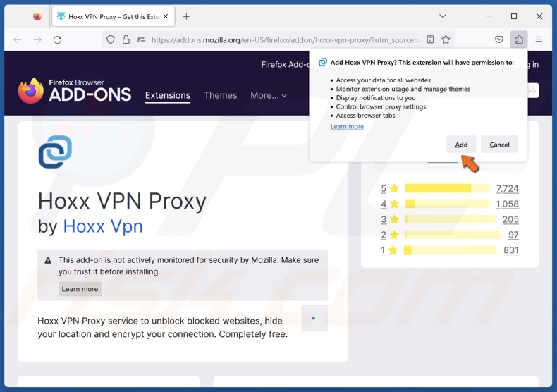
Task: Click 'Control browser proxy settings' permission text
Action: click(x=381, y=106)
